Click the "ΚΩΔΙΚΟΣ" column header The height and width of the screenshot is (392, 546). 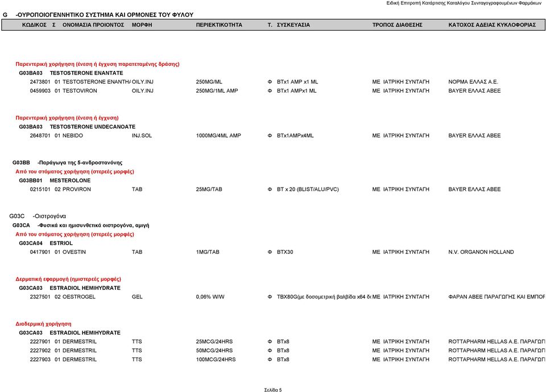[34, 25]
